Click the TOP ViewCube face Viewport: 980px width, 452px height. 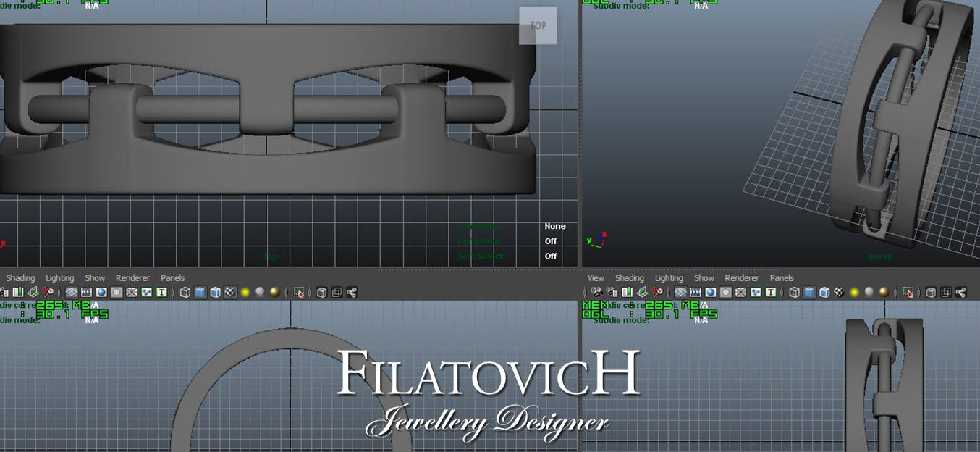(538, 25)
